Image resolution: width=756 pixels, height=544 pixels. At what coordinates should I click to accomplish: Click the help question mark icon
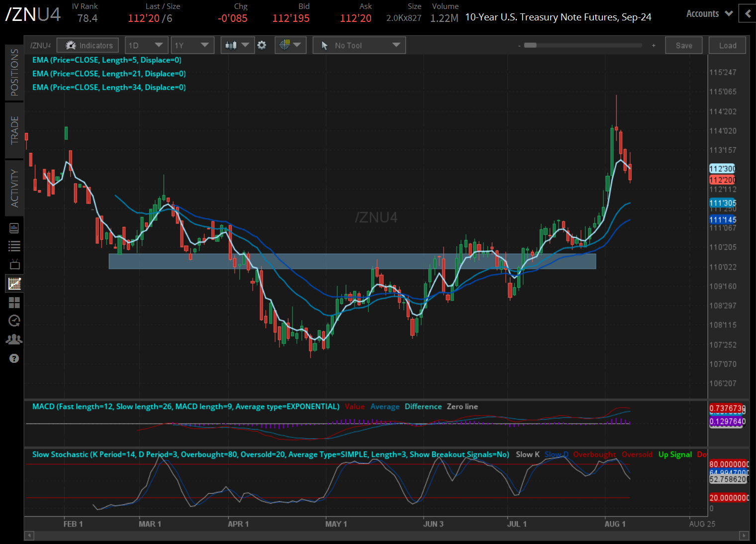(14, 358)
